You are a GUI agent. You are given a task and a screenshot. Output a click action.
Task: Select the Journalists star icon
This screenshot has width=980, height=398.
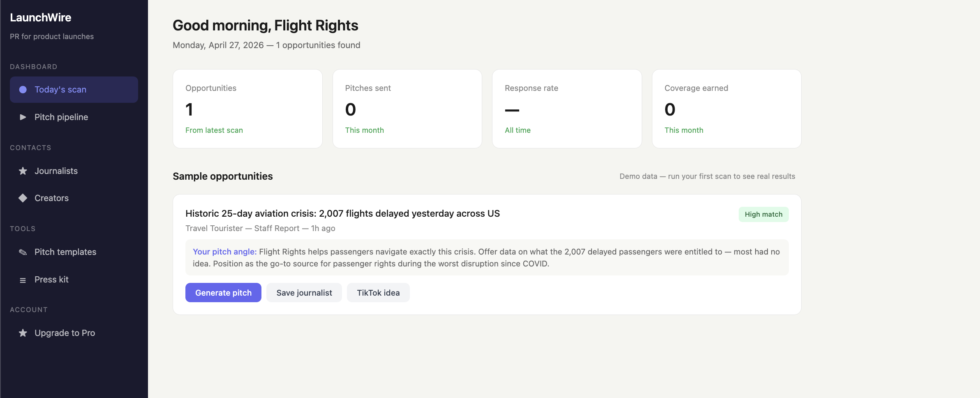click(23, 171)
